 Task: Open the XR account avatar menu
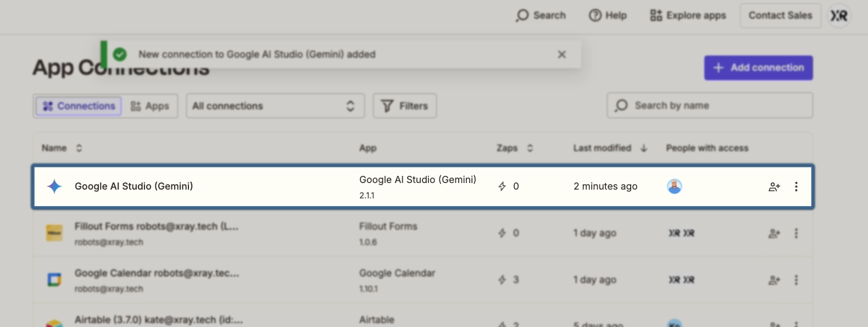(x=839, y=16)
